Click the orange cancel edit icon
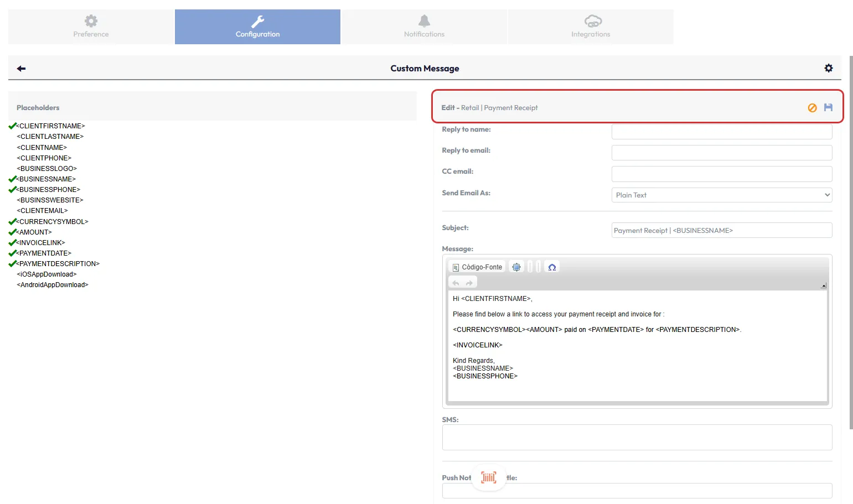 coord(812,108)
